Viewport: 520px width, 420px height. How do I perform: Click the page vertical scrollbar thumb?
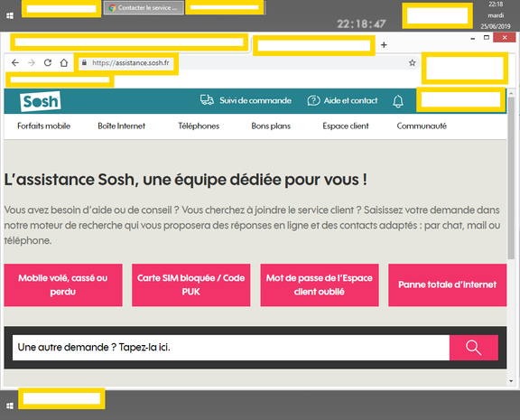point(511,178)
